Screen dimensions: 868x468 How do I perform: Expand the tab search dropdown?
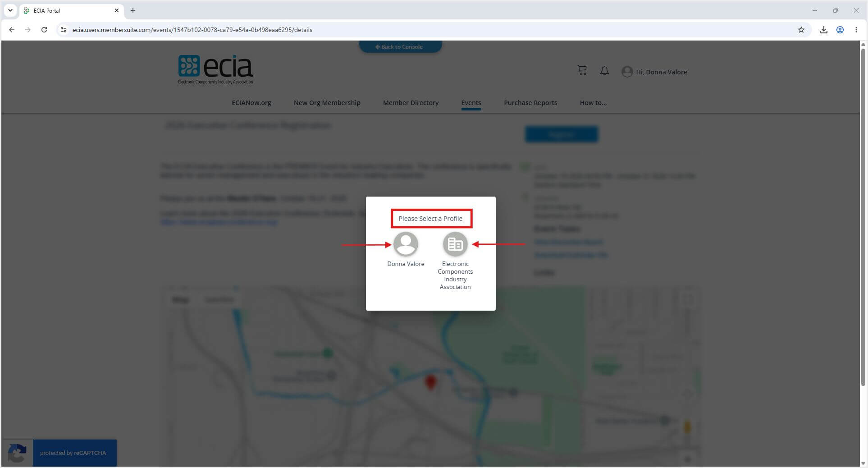[10, 10]
